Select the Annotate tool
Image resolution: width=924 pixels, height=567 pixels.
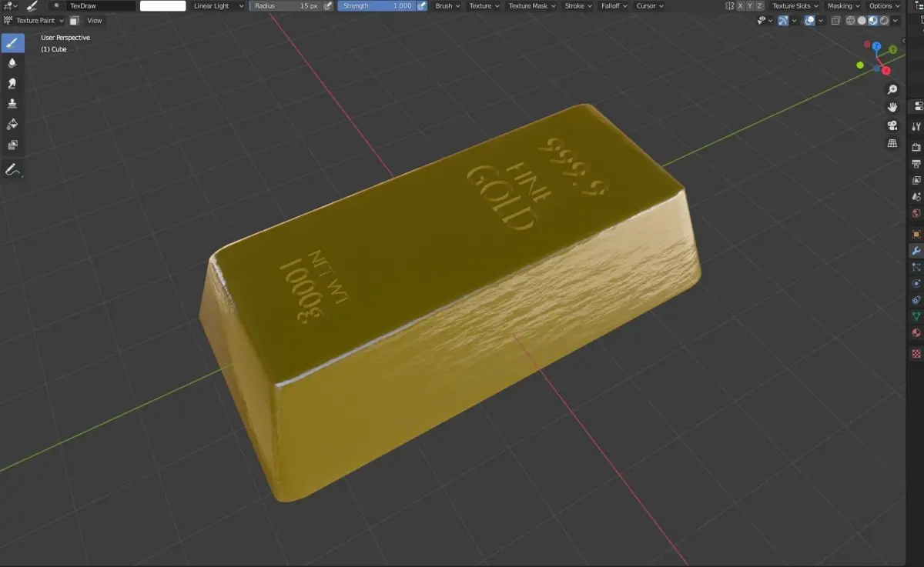(x=12, y=169)
